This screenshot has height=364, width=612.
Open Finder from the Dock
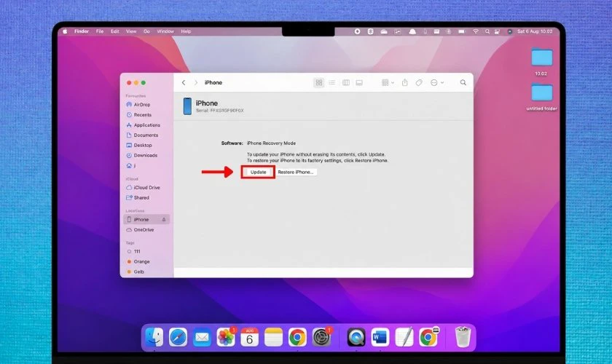point(154,337)
